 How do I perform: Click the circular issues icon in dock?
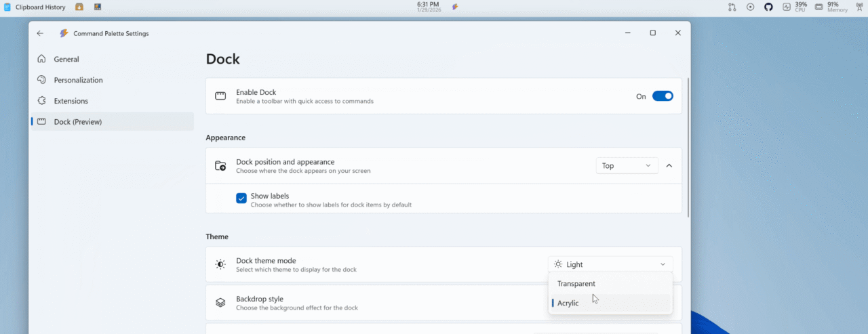coord(750,7)
